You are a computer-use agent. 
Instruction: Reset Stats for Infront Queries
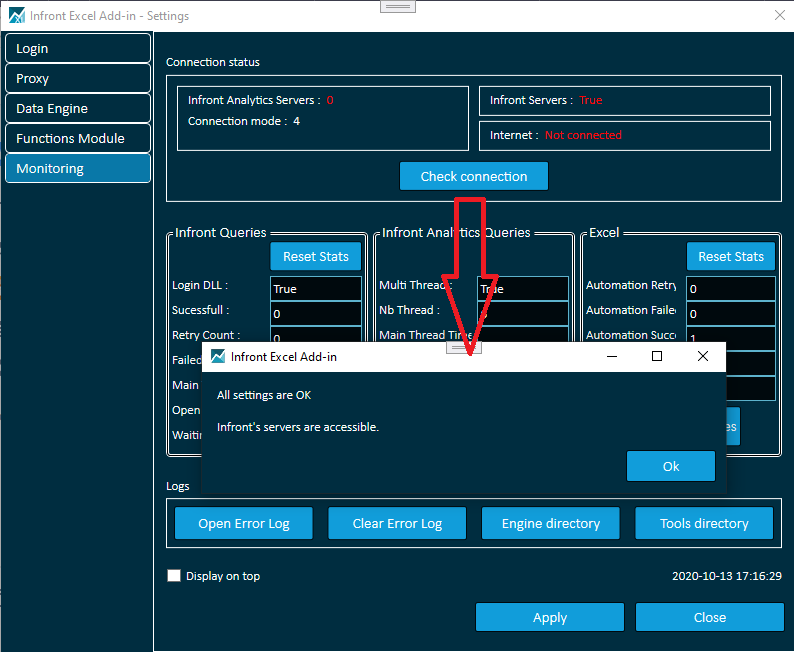pos(315,256)
